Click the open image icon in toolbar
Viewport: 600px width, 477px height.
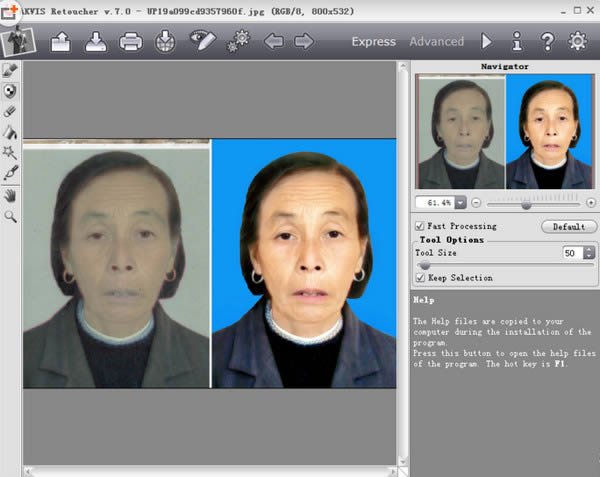[x=61, y=42]
